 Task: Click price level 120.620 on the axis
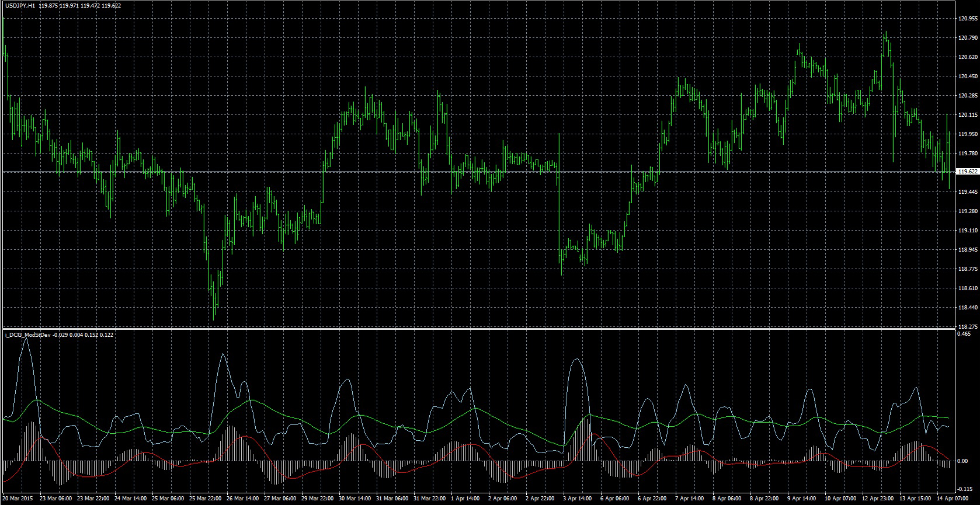click(x=967, y=57)
